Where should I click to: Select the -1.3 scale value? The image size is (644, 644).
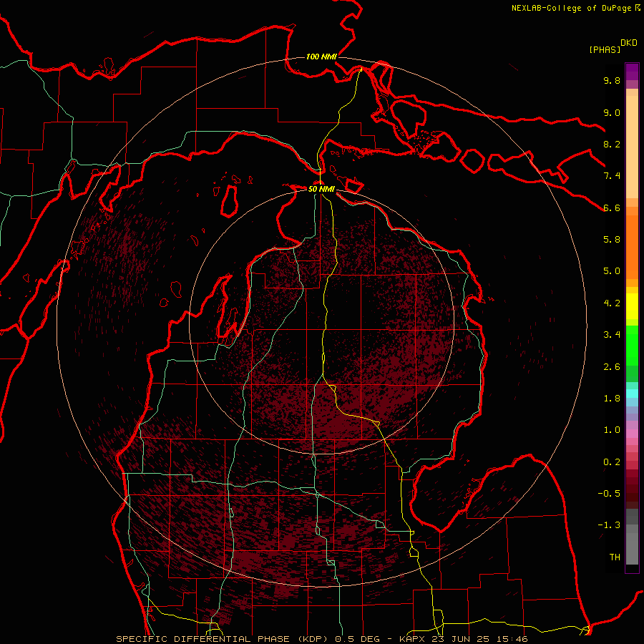pyautogui.click(x=609, y=525)
